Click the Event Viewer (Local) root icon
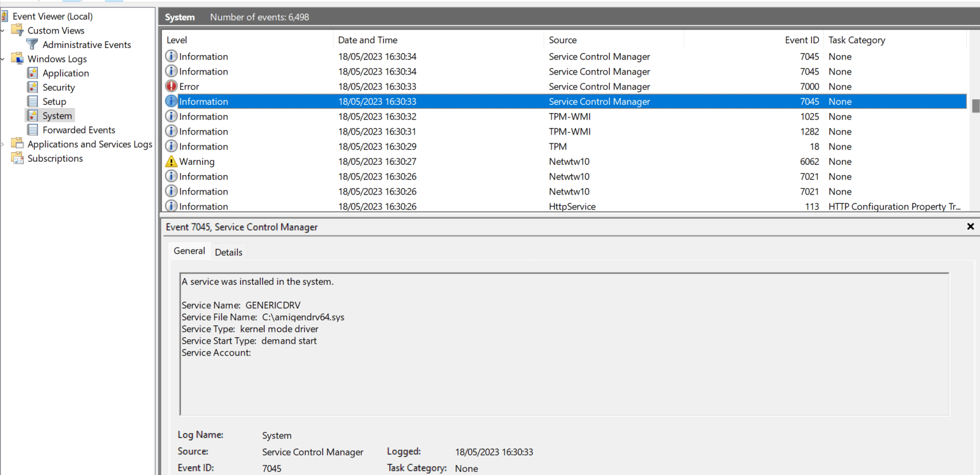 [x=4, y=16]
